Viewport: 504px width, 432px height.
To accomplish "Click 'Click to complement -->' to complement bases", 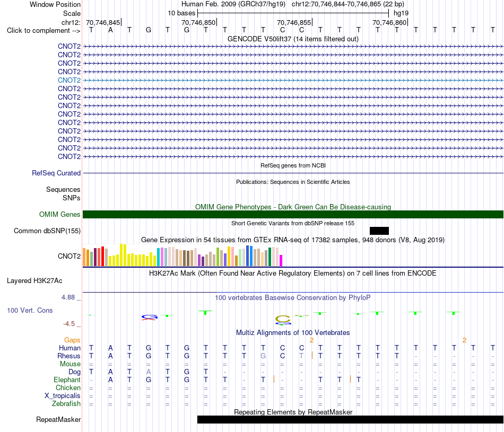I will tap(44, 31).
